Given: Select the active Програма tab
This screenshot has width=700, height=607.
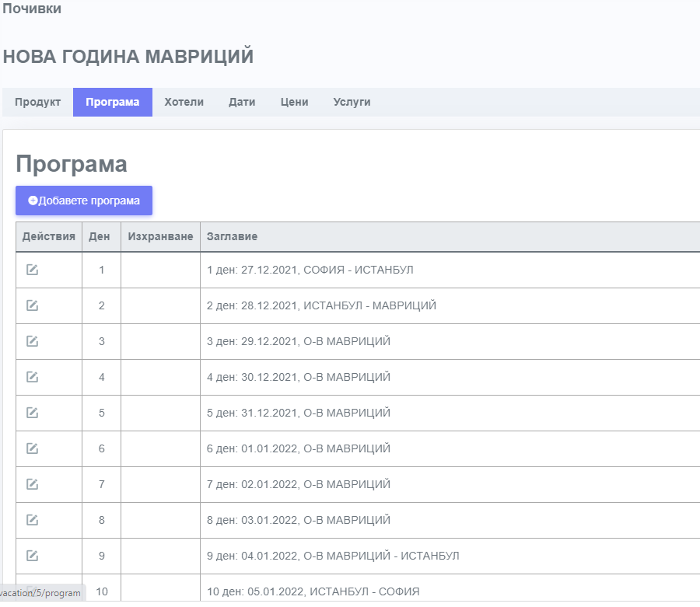Looking at the screenshot, I should pos(113,102).
